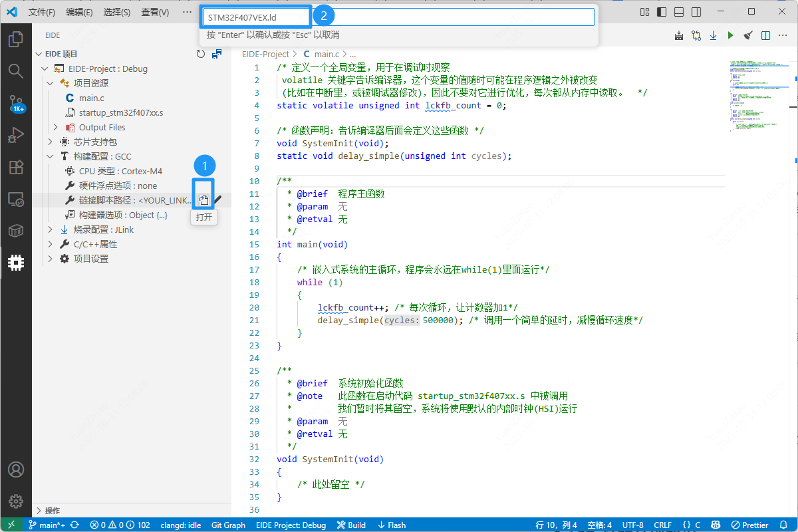Open the Extensions view in activity bar

tap(16, 167)
